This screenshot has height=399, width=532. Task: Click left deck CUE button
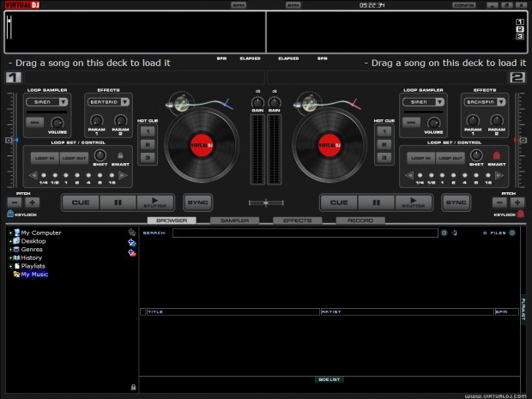click(x=81, y=203)
